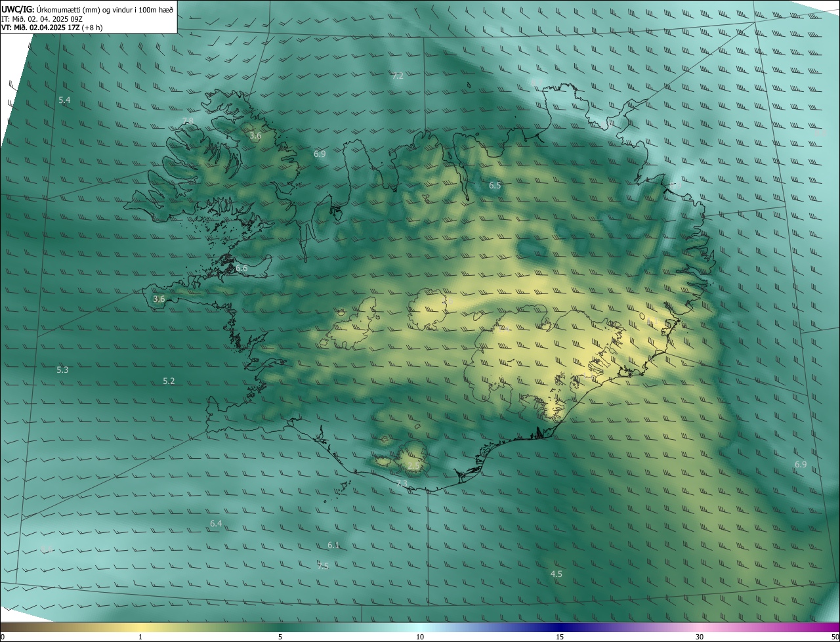Click the 6.5 value label on the map
This screenshot has width=840, height=642.
pyautogui.click(x=495, y=186)
